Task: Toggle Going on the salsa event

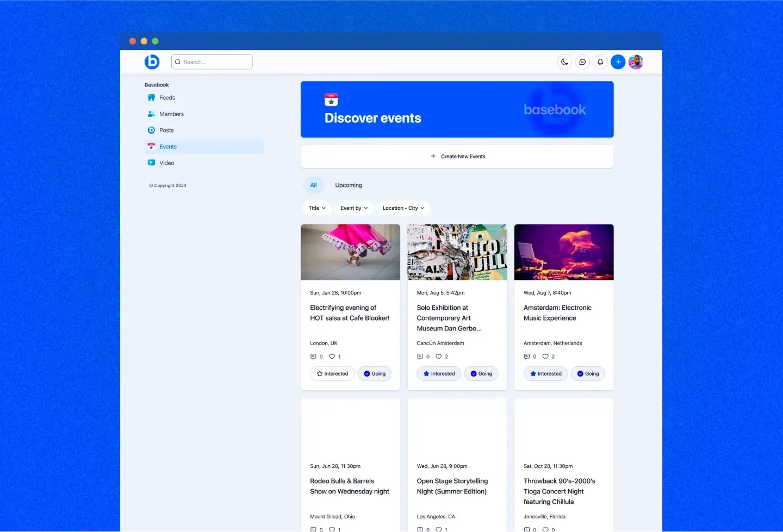Action: pyautogui.click(x=375, y=374)
